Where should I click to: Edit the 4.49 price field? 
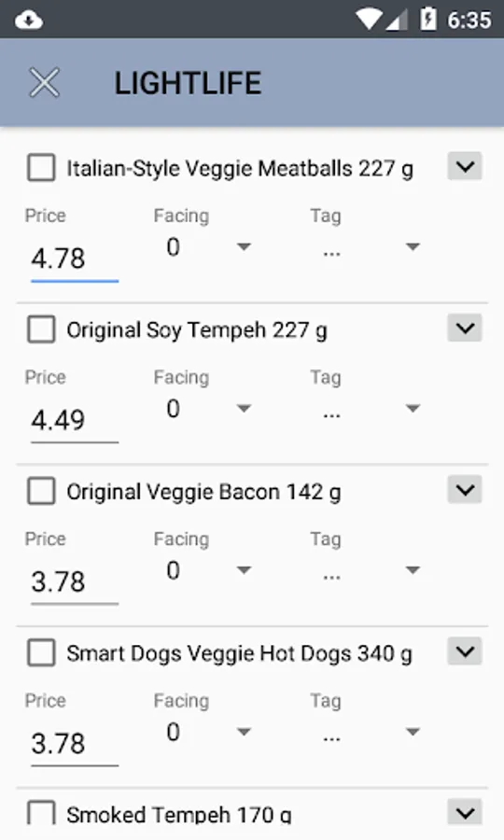click(75, 421)
